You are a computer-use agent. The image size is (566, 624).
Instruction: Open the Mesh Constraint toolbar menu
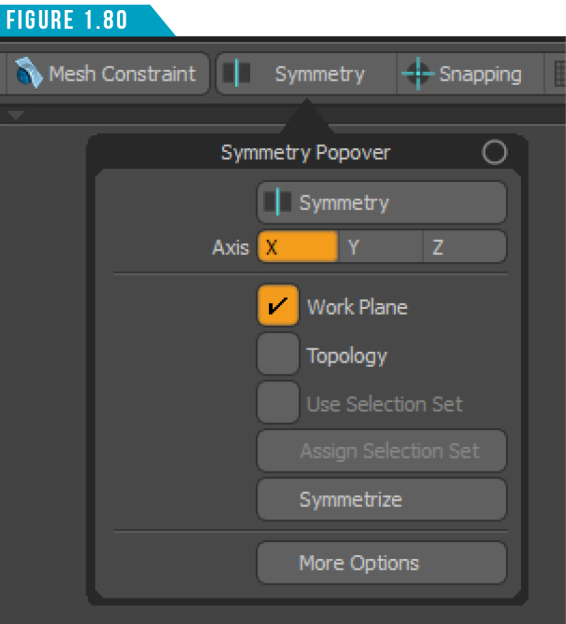[107, 74]
